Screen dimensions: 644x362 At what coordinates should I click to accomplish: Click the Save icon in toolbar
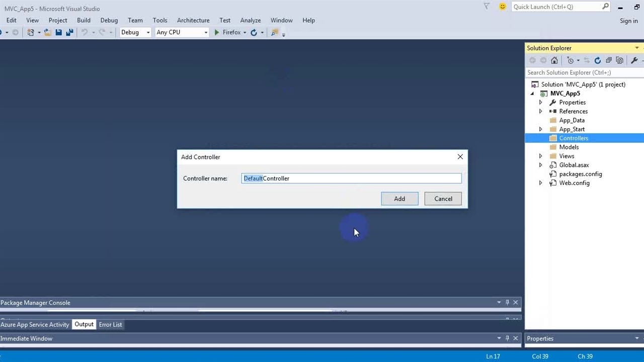coord(59,32)
